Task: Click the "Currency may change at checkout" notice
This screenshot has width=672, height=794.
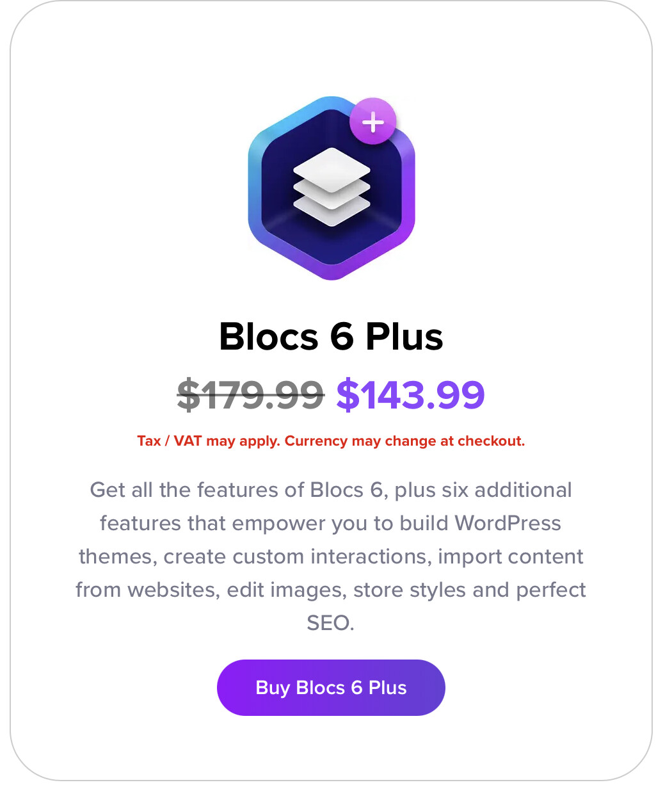Action: point(404,441)
